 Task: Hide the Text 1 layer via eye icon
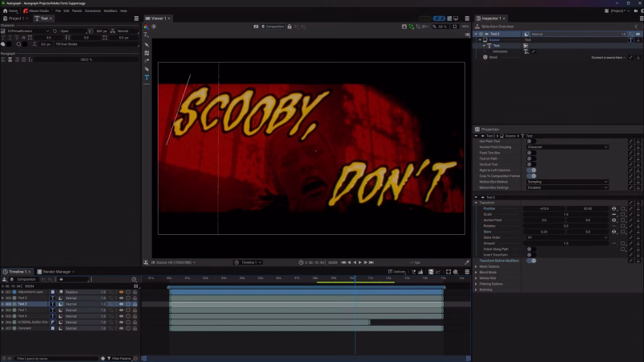pos(122,311)
